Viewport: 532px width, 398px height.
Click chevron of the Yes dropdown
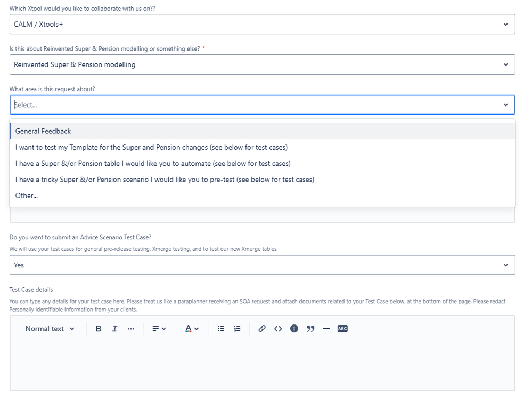click(x=506, y=265)
